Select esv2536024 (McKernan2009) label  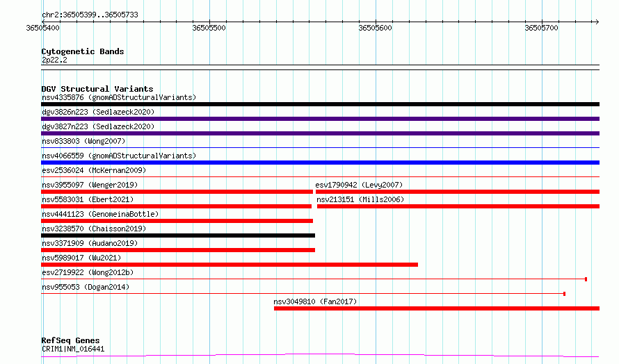pyautogui.click(x=94, y=170)
